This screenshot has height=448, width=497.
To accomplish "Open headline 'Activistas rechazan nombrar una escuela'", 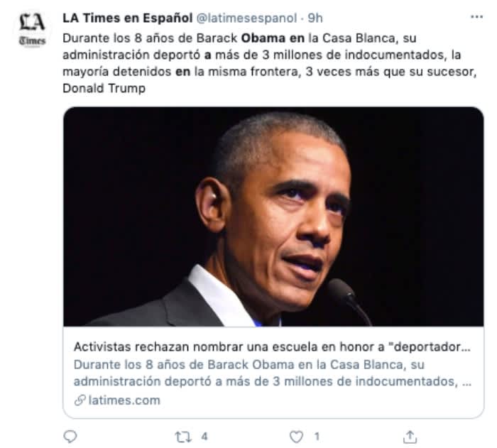I will coord(272,346).
